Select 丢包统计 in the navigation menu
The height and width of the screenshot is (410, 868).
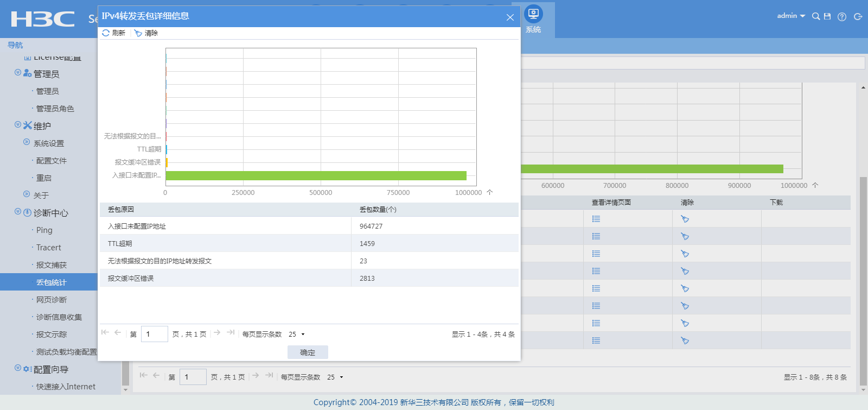point(51,282)
